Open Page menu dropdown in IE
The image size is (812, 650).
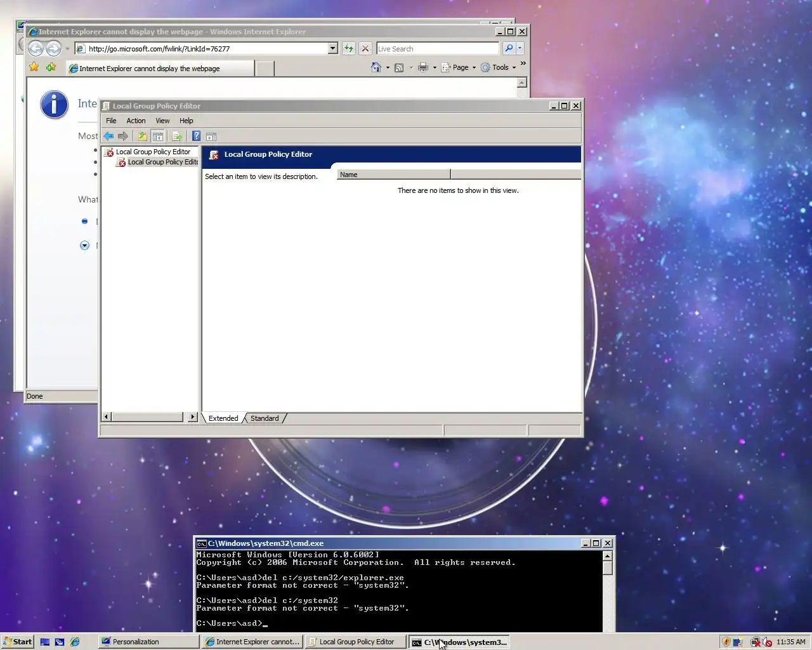[459, 67]
